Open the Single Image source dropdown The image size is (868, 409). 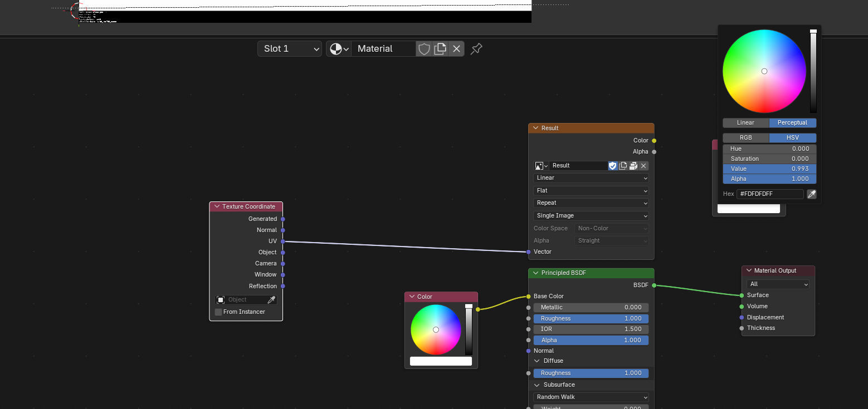tap(591, 216)
